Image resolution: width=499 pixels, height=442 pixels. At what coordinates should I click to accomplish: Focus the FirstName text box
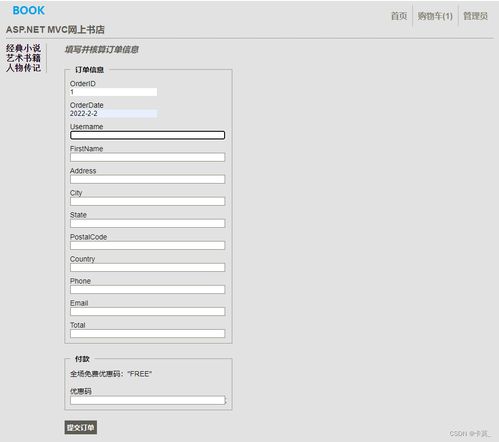coord(147,157)
